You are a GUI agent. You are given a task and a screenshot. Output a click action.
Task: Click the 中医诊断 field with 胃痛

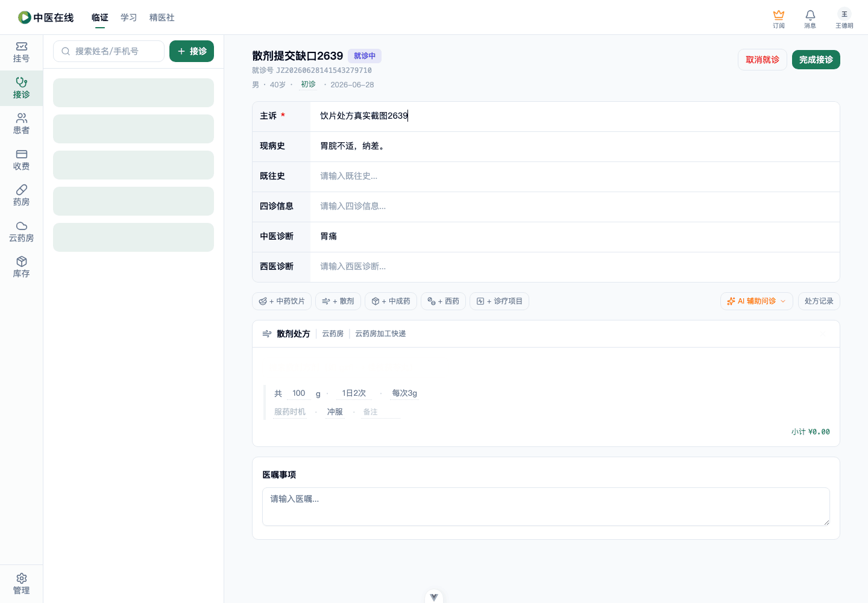(x=574, y=237)
